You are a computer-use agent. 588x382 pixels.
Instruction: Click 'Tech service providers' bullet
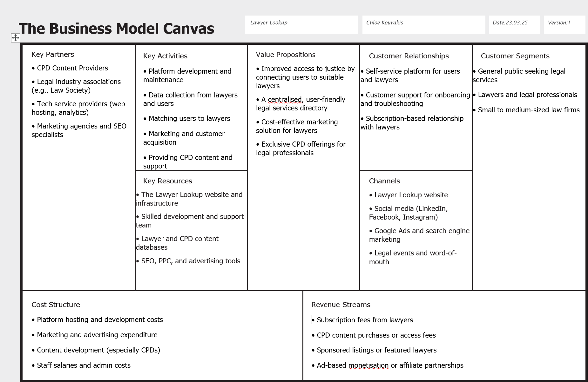[78, 108]
